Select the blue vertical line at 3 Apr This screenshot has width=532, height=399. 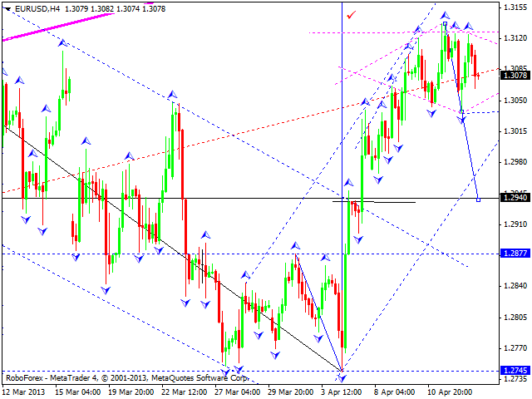342,125
